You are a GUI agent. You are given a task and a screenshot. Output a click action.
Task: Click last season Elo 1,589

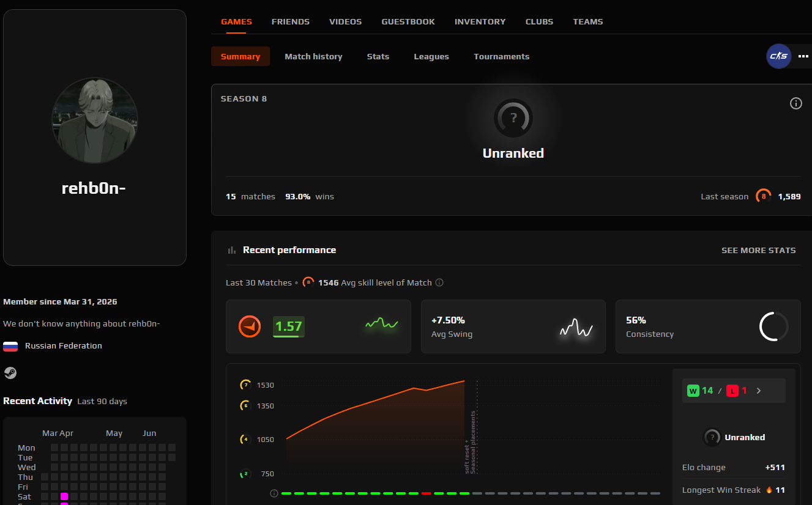[789, 196]
